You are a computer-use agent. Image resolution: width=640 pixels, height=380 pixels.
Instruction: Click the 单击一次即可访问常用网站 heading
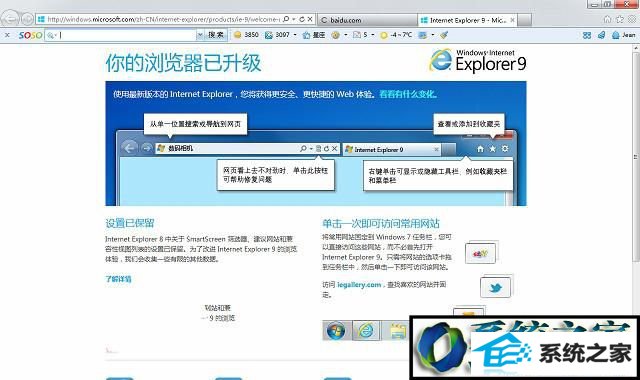point(381,223)
